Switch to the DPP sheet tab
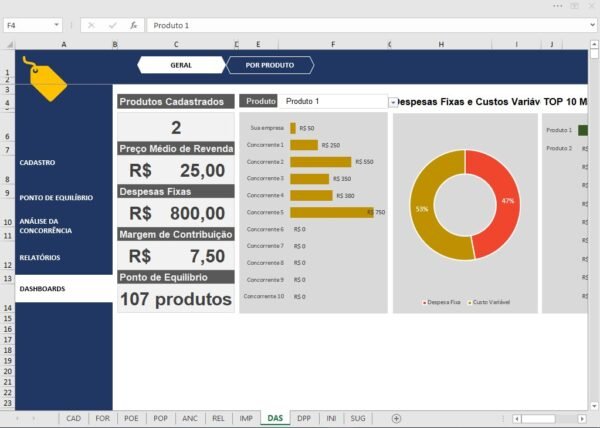The width and height of the screenshot is (600, 428). [304, 418]
